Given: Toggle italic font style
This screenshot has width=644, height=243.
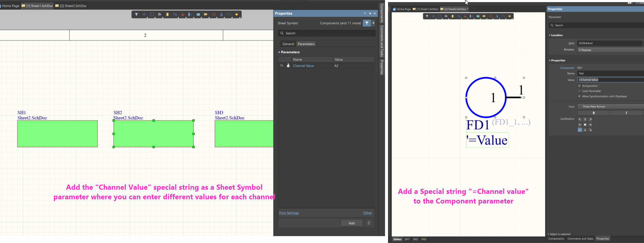Looking at the screenshot, I should (x=626, y=113).
